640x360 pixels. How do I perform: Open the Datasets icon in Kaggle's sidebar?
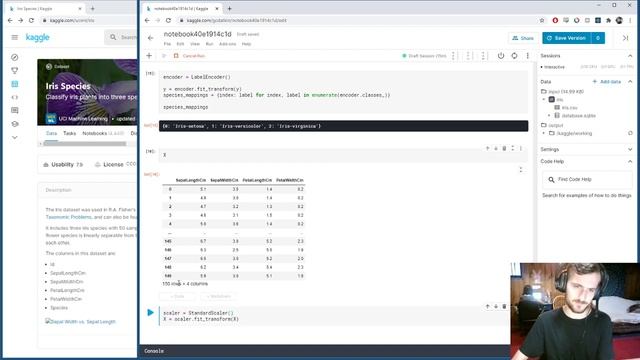pyautogui.click(x=15, y=84)
